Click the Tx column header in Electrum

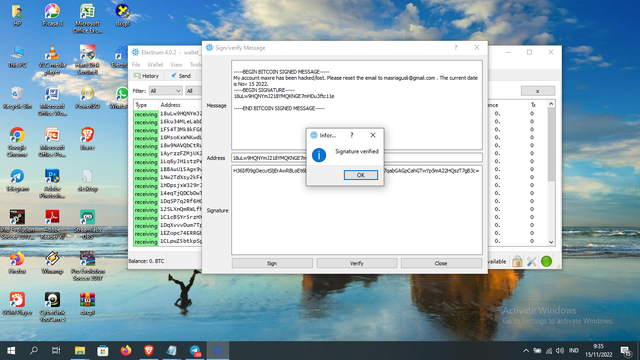pos(533,105)
